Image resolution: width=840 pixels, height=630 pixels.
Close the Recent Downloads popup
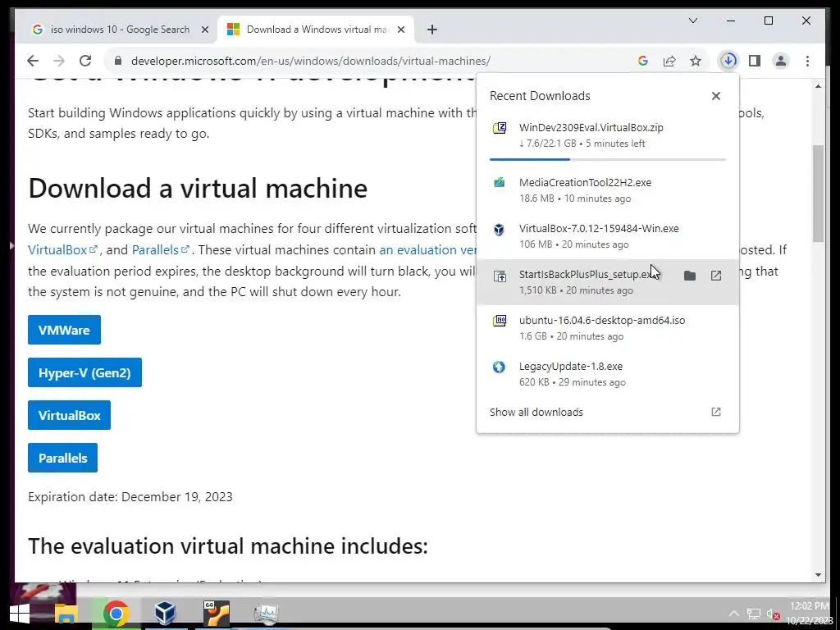click(x=715, y=96)
